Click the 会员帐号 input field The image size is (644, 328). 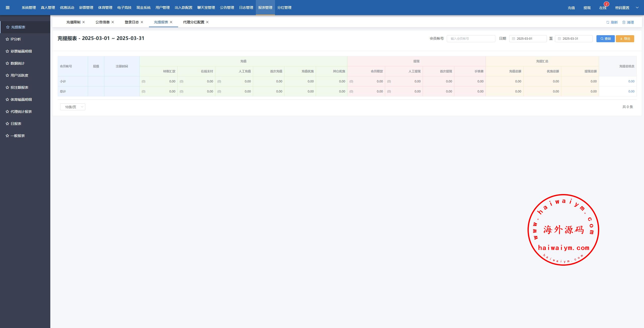coord(471,39)
